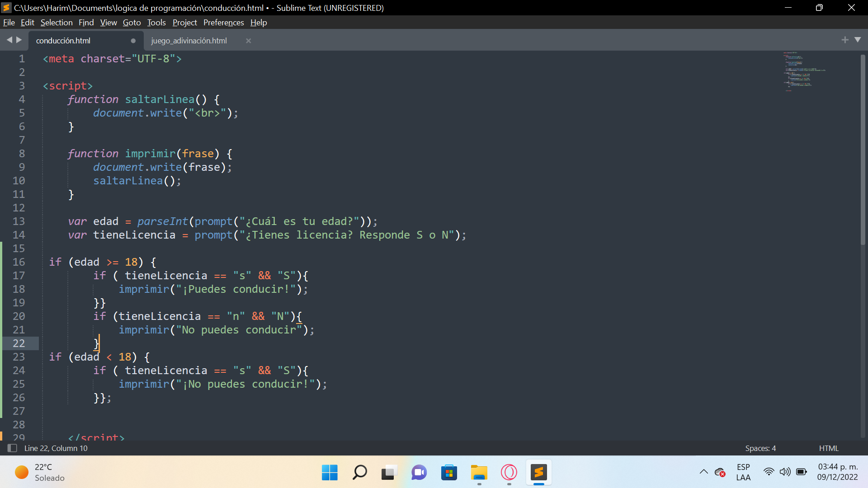This screenshot has width=868, height=488.
Task: Open the Find menu
Action: pos(86,23)
